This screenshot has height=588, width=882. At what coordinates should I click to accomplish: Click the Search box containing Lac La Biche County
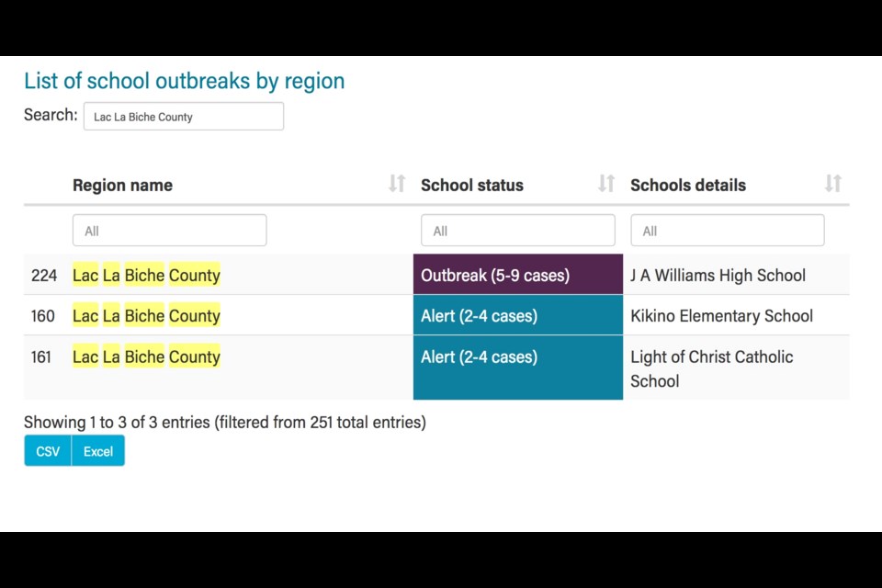(x=184, y=117)
